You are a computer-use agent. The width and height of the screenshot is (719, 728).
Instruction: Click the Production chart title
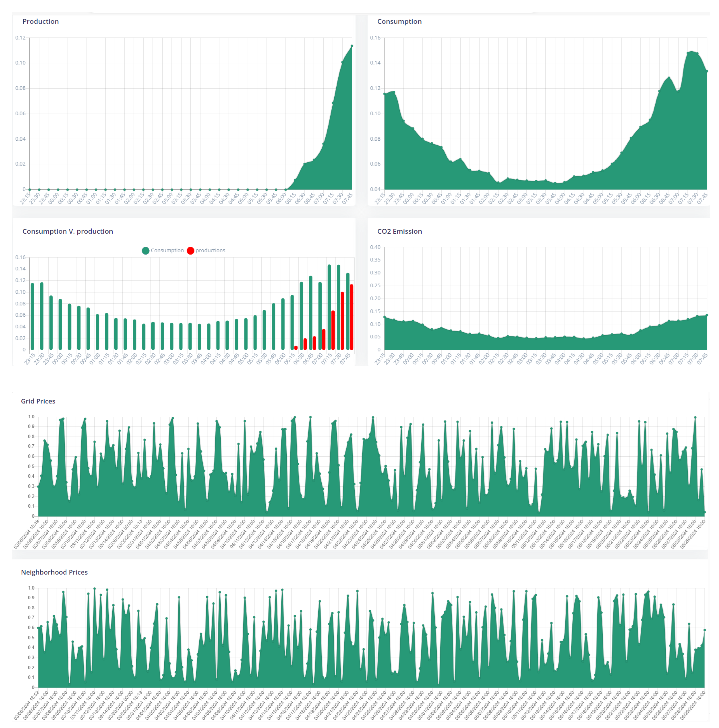tap(41, 22)
